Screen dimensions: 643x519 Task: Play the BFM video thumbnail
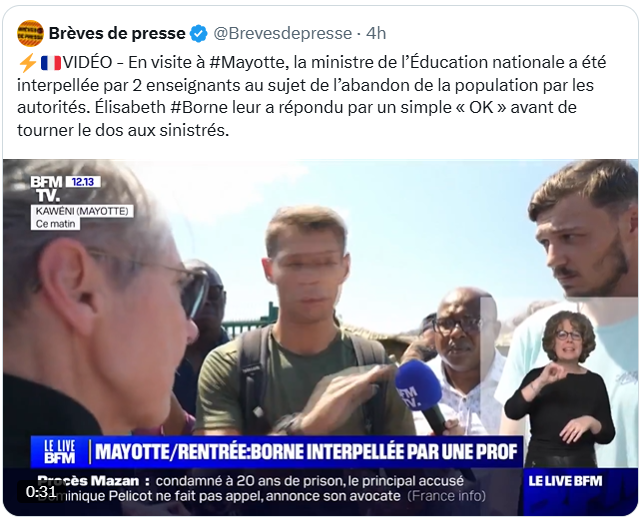point(321,337)
